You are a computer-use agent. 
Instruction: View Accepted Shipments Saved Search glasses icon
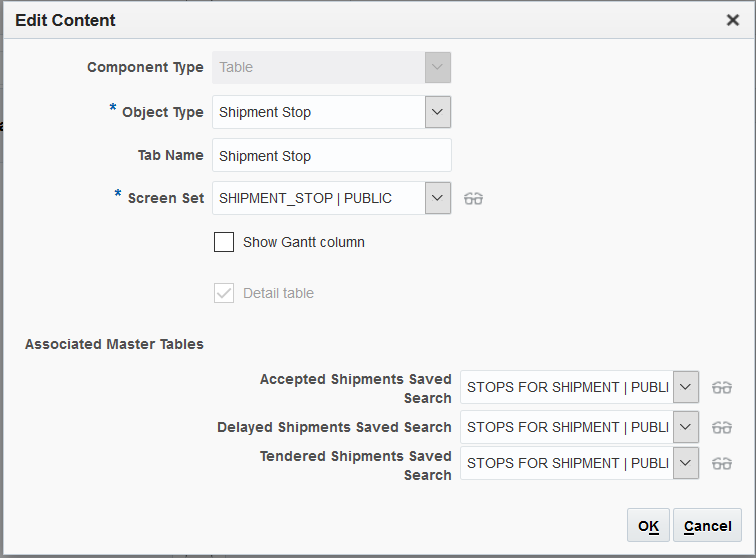(722, 387)
